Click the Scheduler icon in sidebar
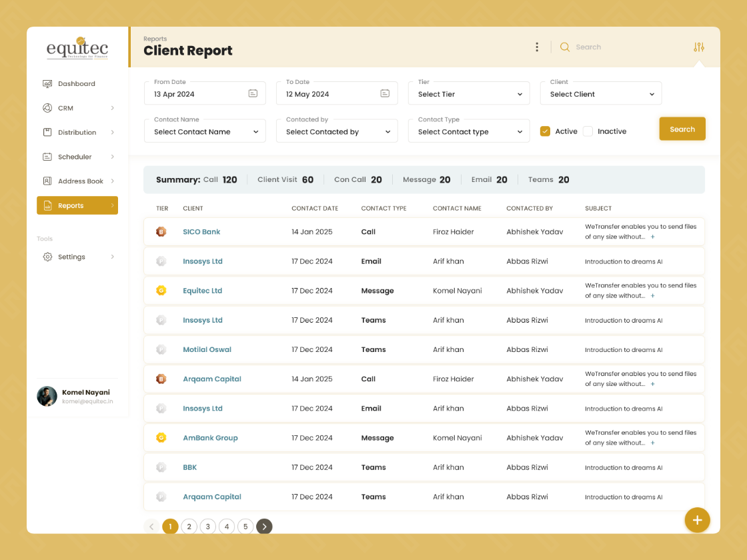747x560 pixels. [47, 157]
